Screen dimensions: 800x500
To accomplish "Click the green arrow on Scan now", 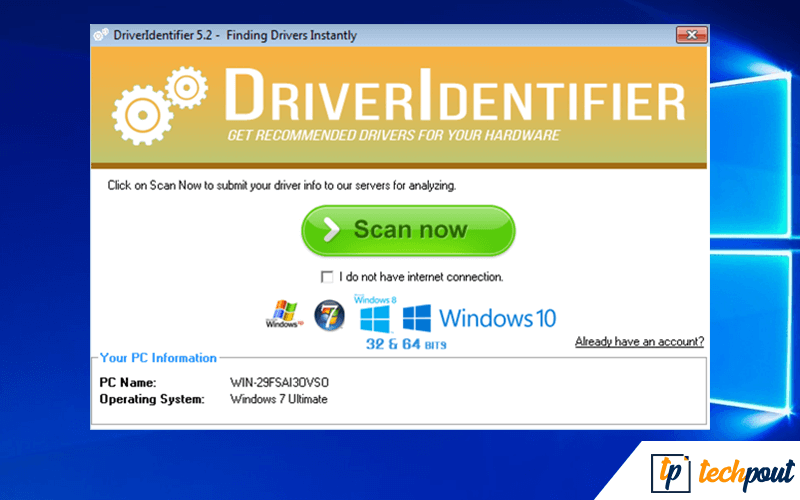I will 328,230.
